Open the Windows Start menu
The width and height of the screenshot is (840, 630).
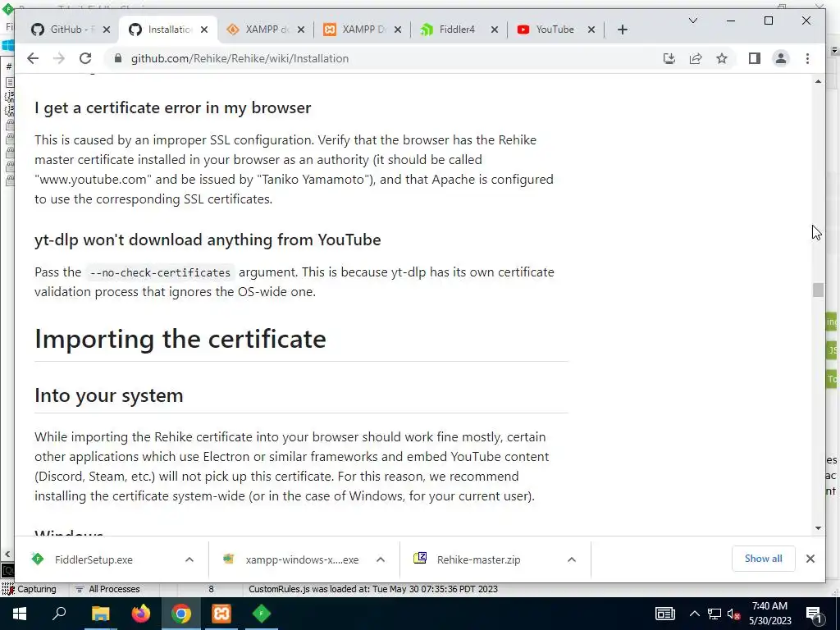click(20, 614)
